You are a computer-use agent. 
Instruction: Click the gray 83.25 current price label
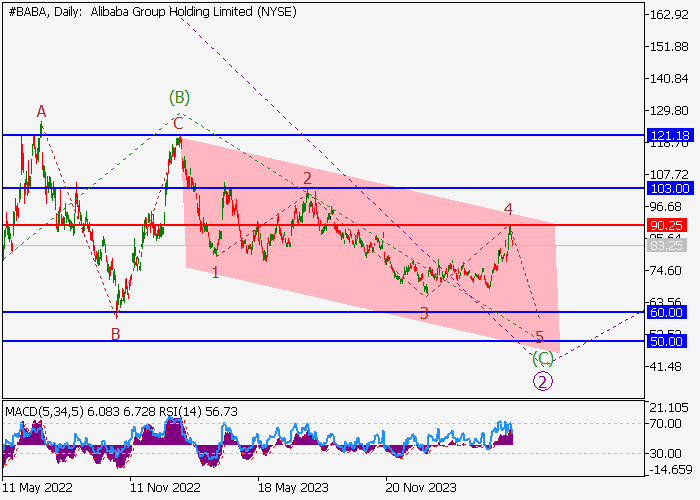point(666,246)
